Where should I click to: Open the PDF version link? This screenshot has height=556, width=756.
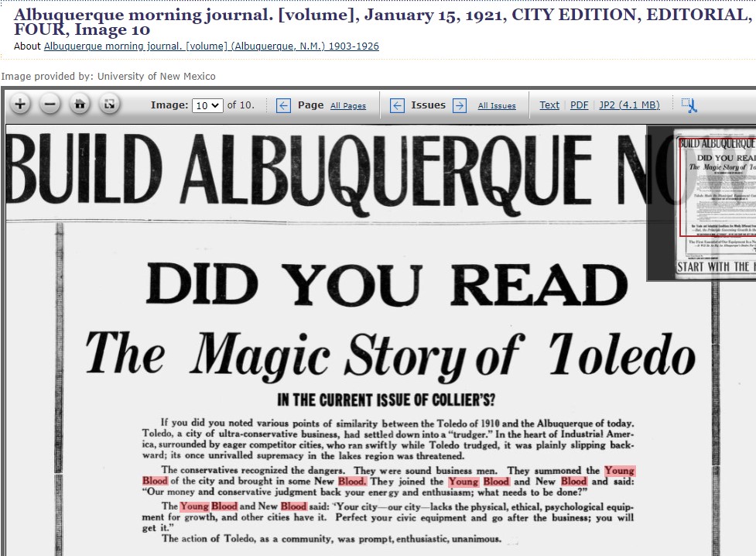point(579,105)
